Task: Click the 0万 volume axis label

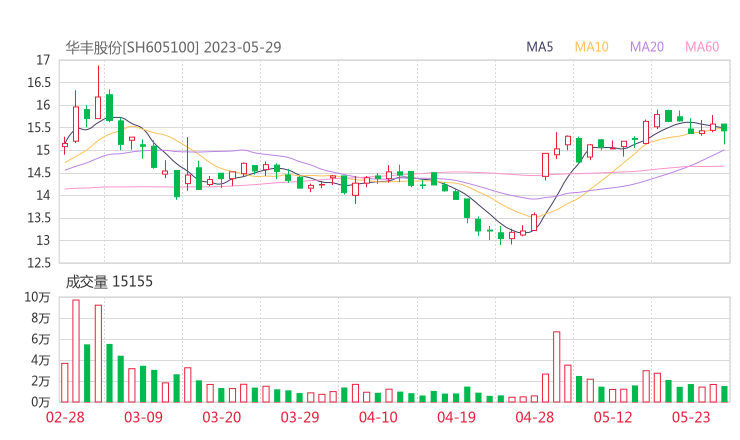Action: (41, 402)
